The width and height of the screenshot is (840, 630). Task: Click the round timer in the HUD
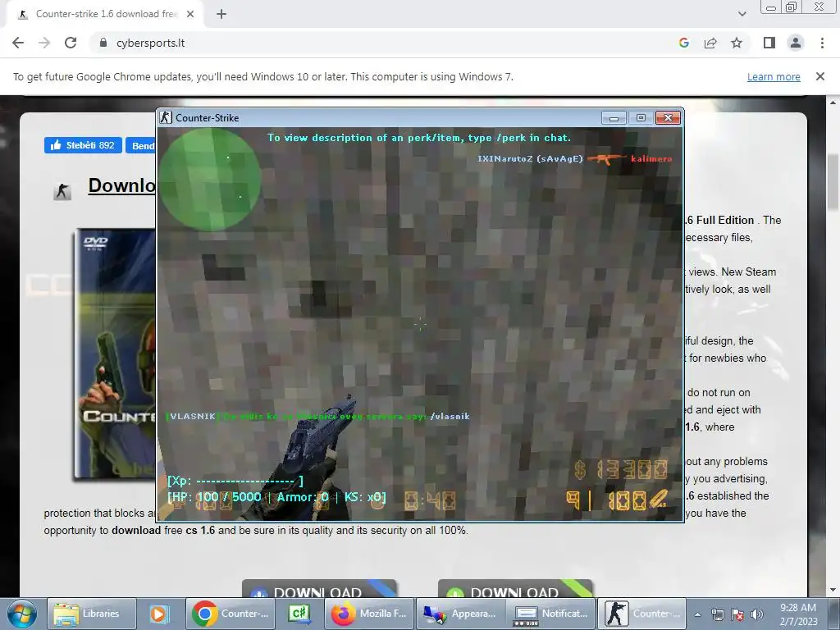tap(430, 501)
